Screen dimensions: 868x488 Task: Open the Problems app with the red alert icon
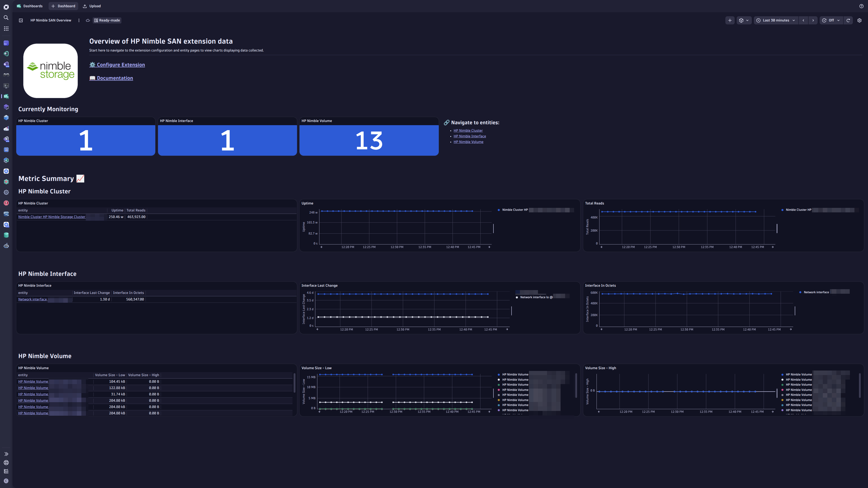[6, 203]
